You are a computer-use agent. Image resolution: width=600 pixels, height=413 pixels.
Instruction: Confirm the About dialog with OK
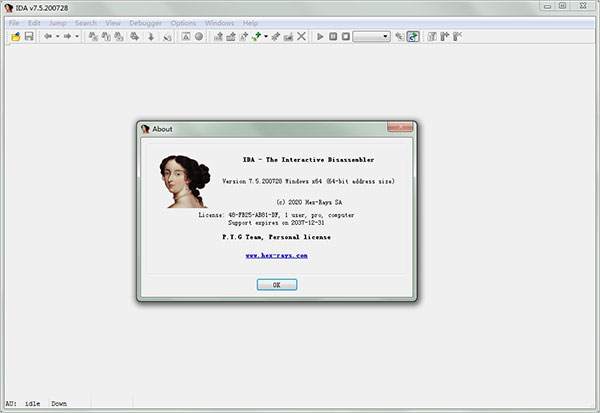[x=277, y=285]
